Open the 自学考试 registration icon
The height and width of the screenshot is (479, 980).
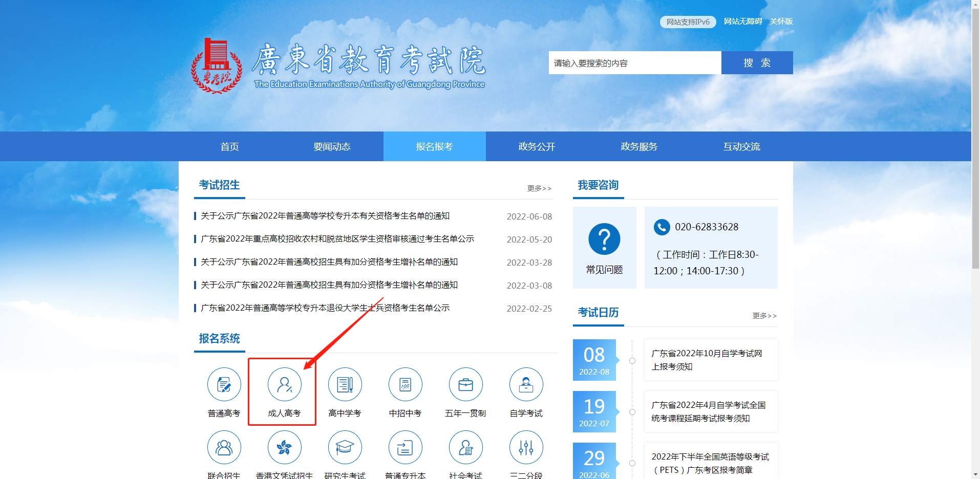526,384
